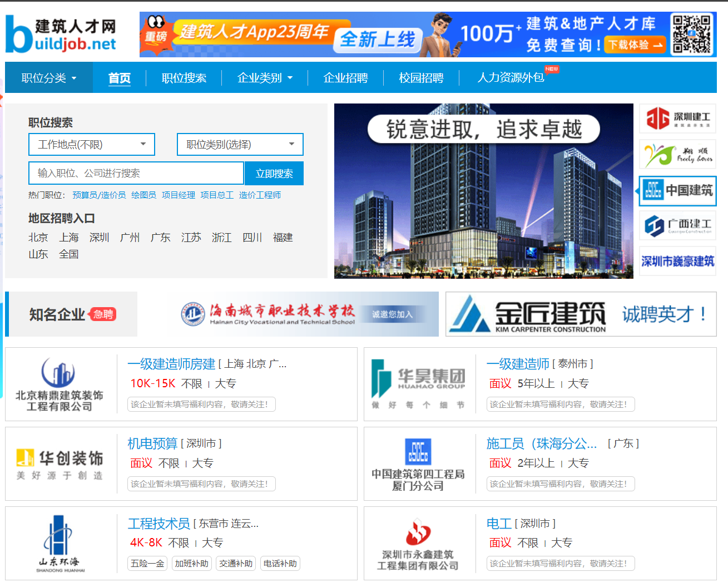Click the 五险一金 benefit tag

(x=147, y=564)
